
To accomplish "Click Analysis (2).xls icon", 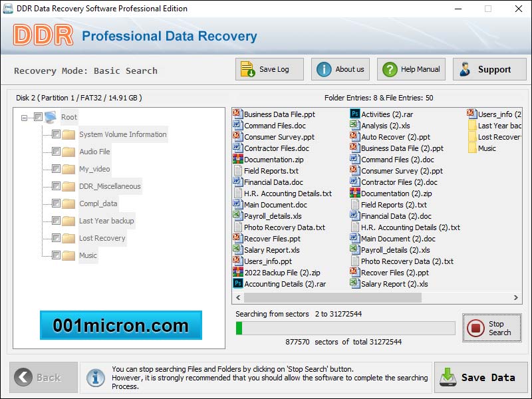I will point(355,125).
